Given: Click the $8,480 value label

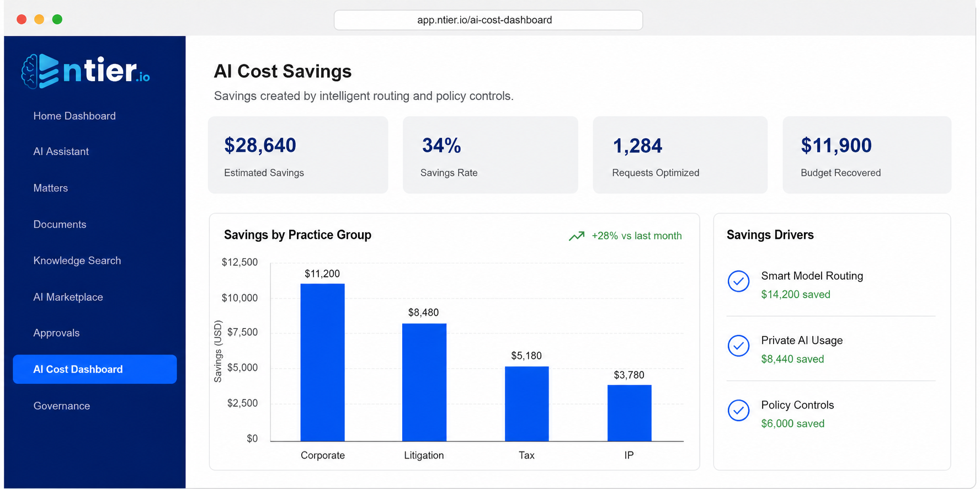Looking at the screenshot, I should (x=423, y=312).
